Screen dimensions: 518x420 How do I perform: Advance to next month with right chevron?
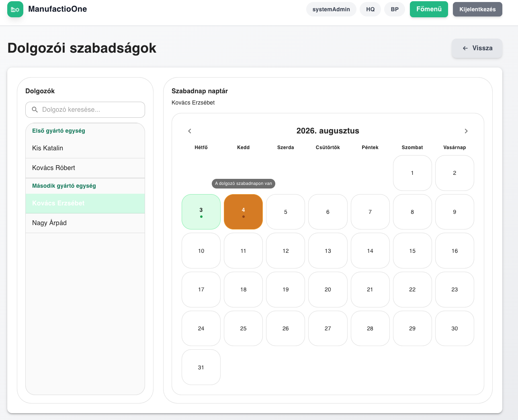(466, 131)
